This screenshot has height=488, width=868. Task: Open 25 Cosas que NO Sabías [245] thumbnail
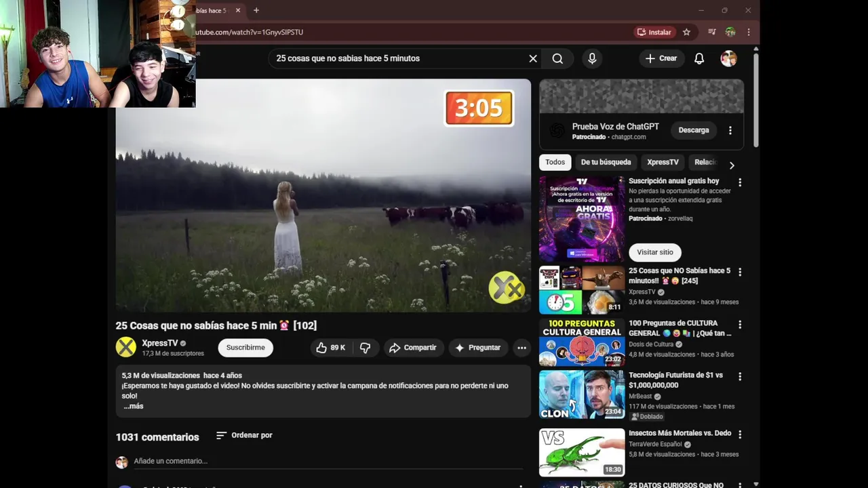point(582,290)
